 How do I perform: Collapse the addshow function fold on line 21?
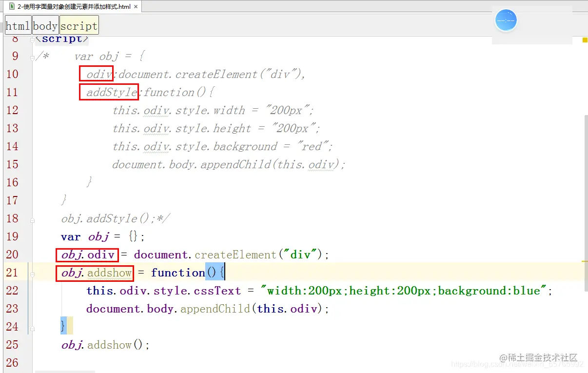[32, 274]
